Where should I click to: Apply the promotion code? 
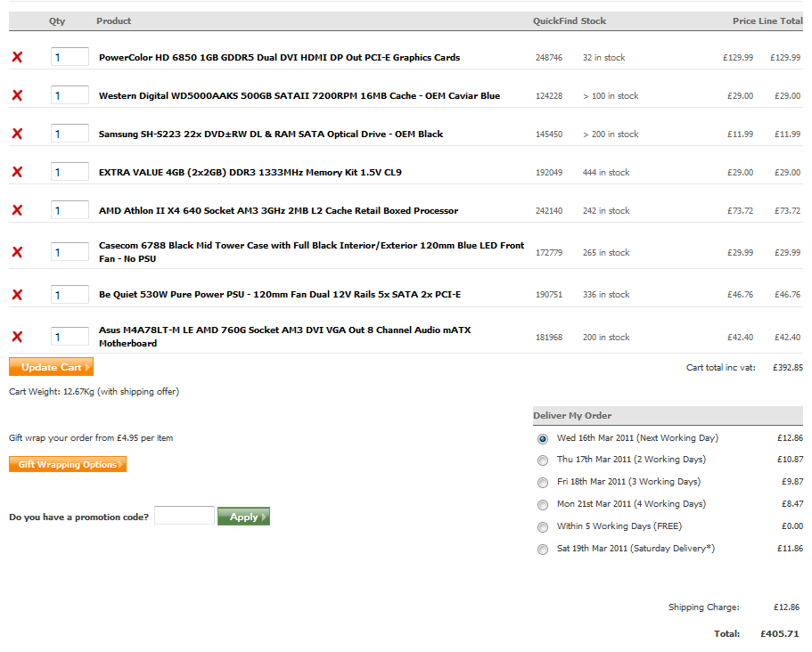pyautogui.click(x=243, y=517)
